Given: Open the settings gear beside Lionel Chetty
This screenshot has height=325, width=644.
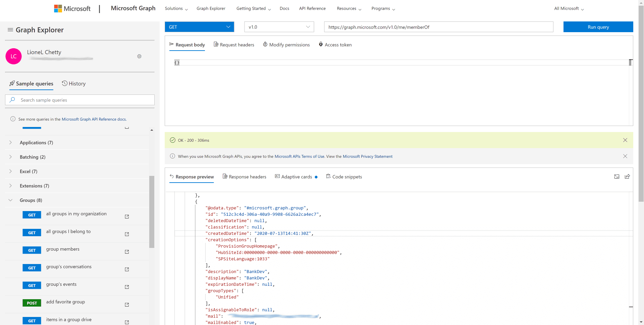Looking at the screenshot, I should 139,56.
